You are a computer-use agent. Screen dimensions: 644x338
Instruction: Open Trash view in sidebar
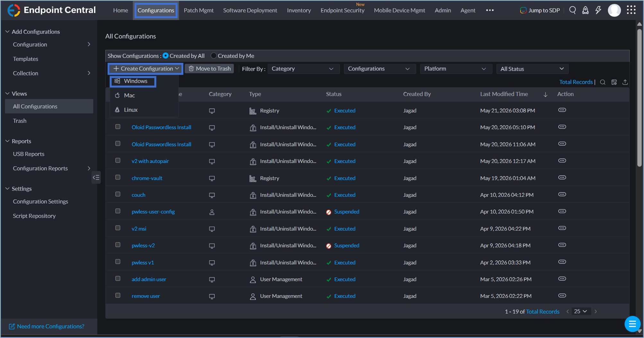[20, 121]
